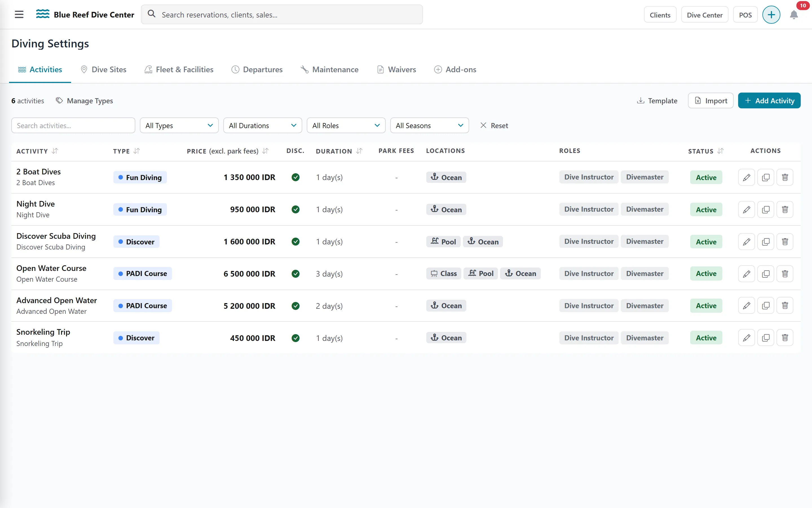Open the All Types dropdown

179,125
